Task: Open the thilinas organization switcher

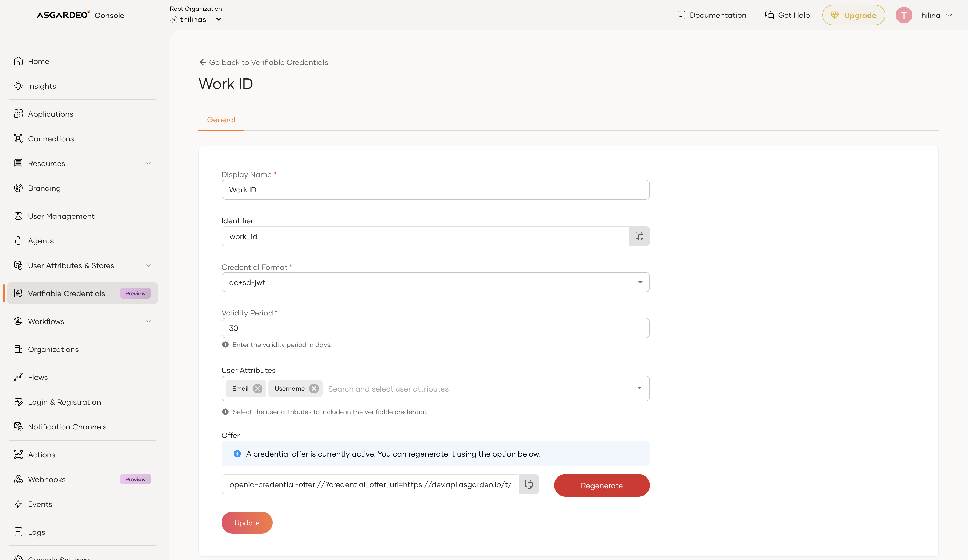Action: (x=196, y=19)
